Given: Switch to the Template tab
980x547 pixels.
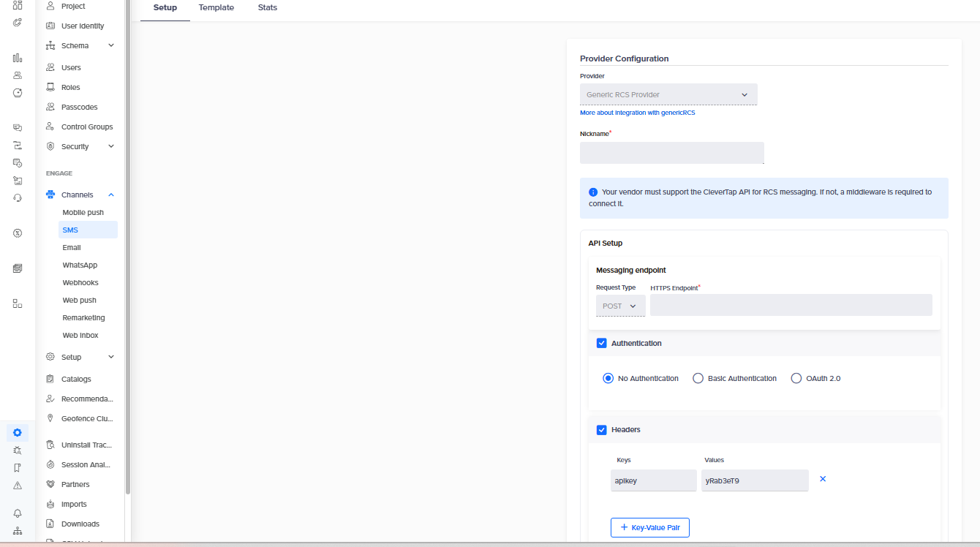Looking at the screenshot, I should click(x=216, y=7).
